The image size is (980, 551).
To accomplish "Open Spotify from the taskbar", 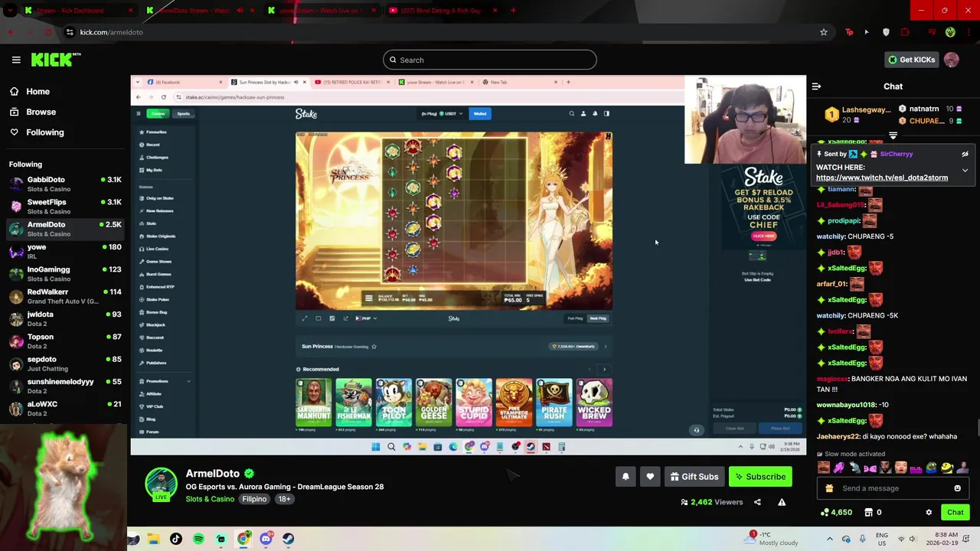I will click(x=198, y=539).
